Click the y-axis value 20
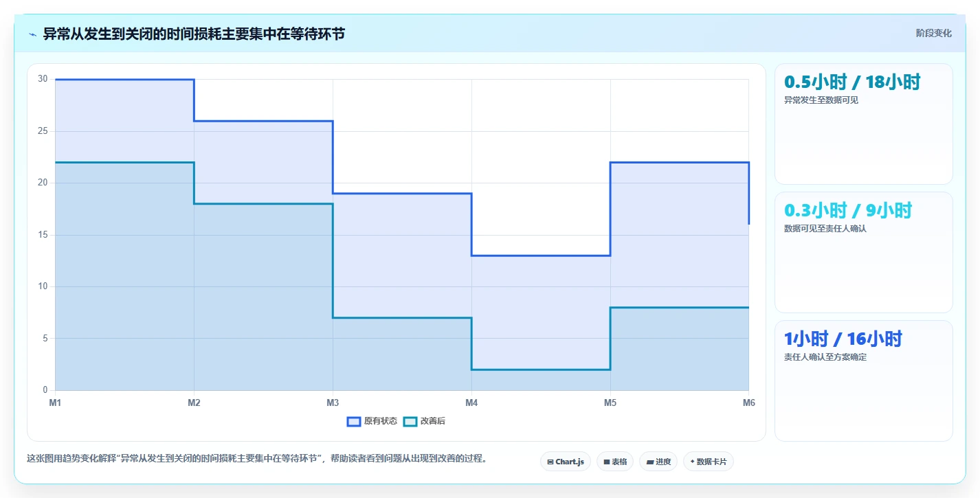The height and width of the screenshot is (498, 980). [43, 183]
